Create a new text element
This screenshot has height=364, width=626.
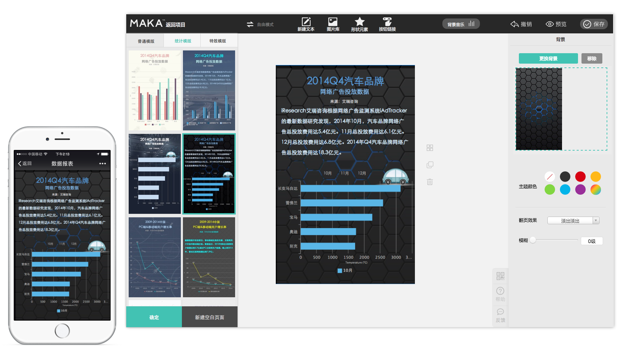306,24
